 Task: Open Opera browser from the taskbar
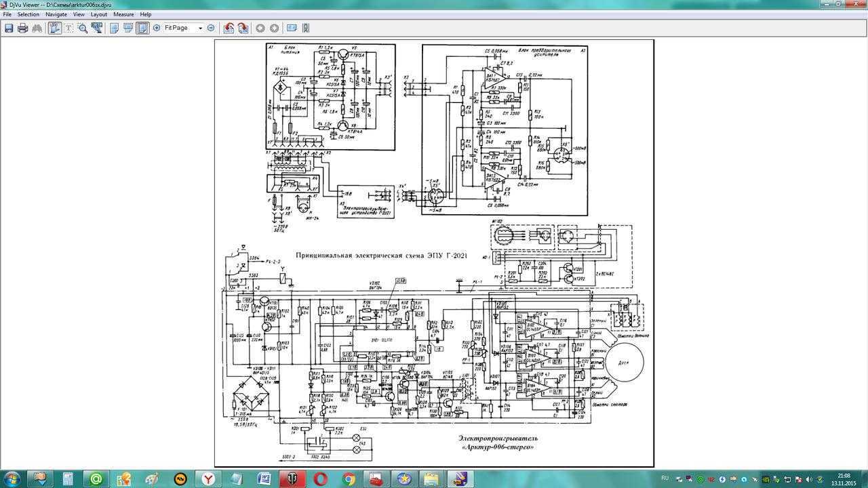tap(321, 479)
